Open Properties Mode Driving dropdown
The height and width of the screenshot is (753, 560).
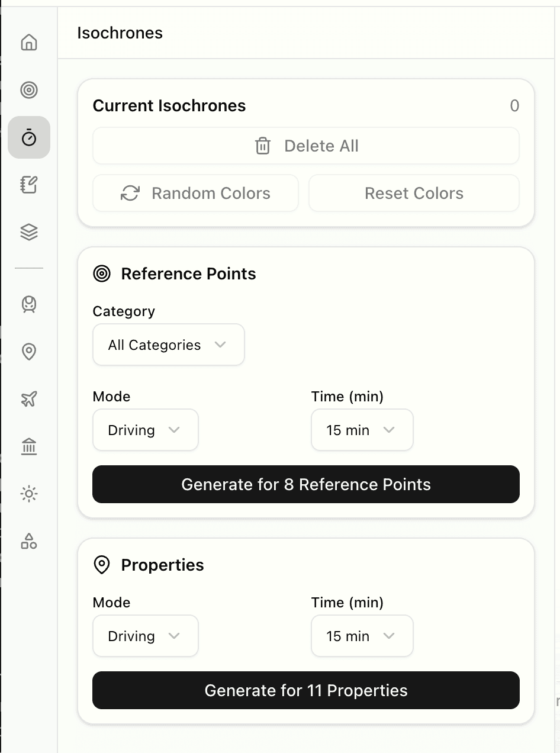(x=145, y=636)
